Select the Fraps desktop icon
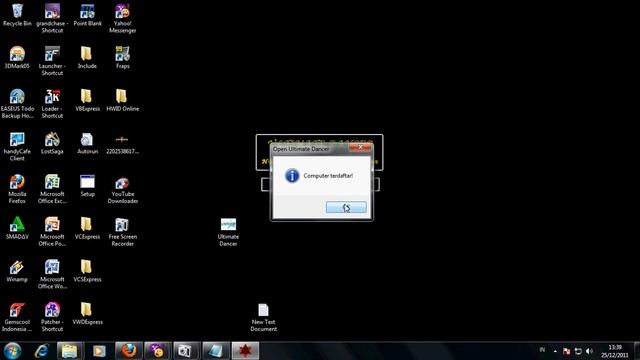Screen dimensions: 640x360 (122, 58)
